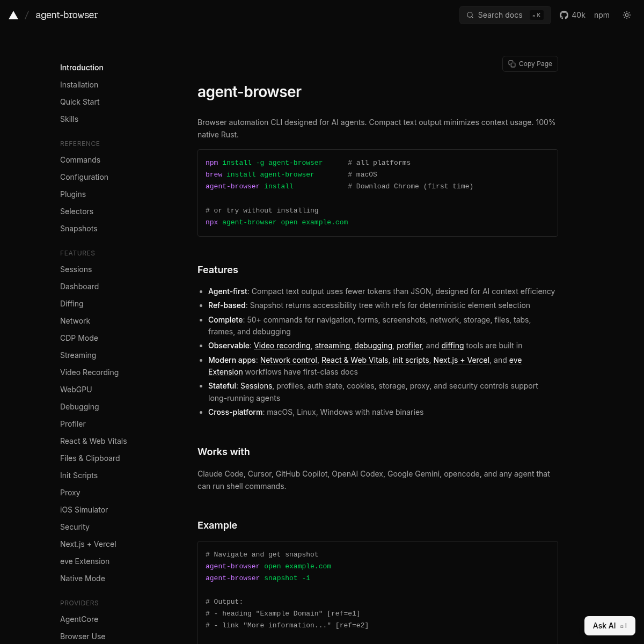Go to Diffing in the sidebar
This screenshot has height=644, width=644.
[71, 304]
